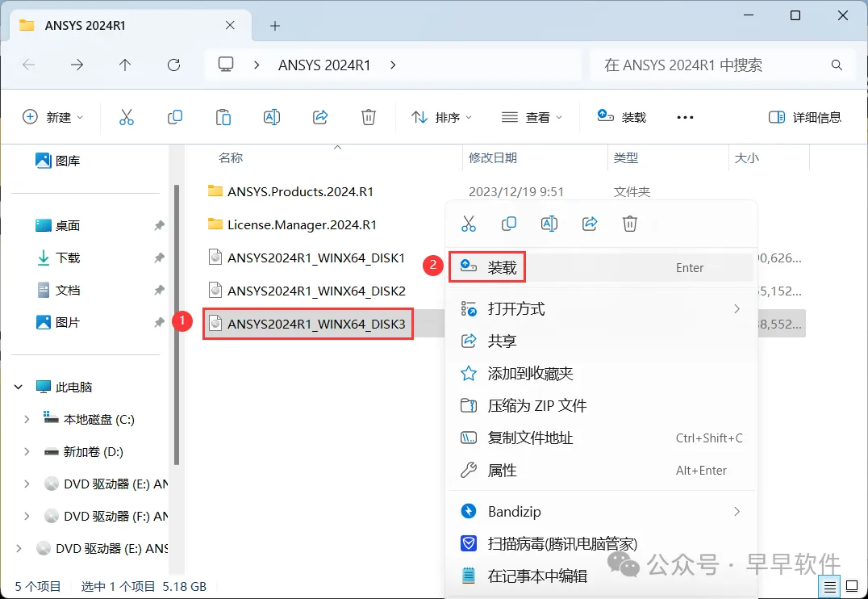
Task: Select 装载 in the context menu
Action: click(x=601, y=268)
